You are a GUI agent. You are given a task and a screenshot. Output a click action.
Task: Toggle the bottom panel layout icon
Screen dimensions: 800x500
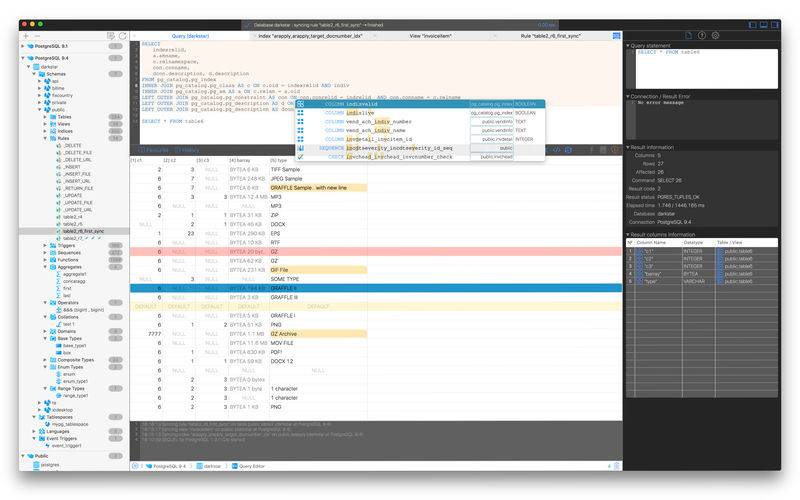(764, 24)
